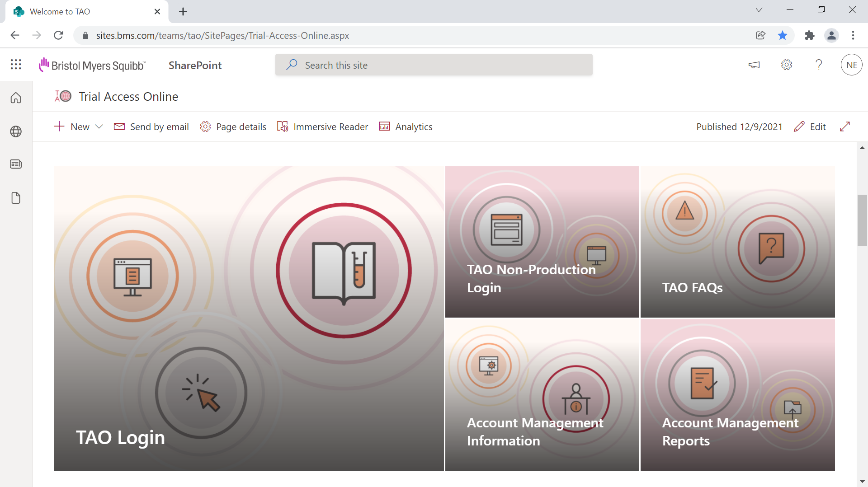Launch Immersive Reader
This screenshot has height=487, width=868.
click(x=323, y=126)
